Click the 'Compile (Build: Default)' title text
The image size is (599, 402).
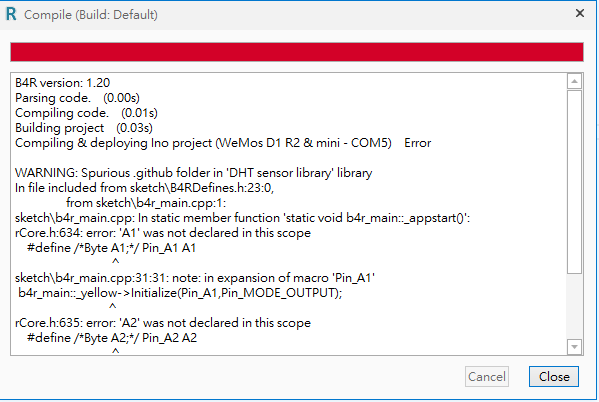[x=91, y=15]
